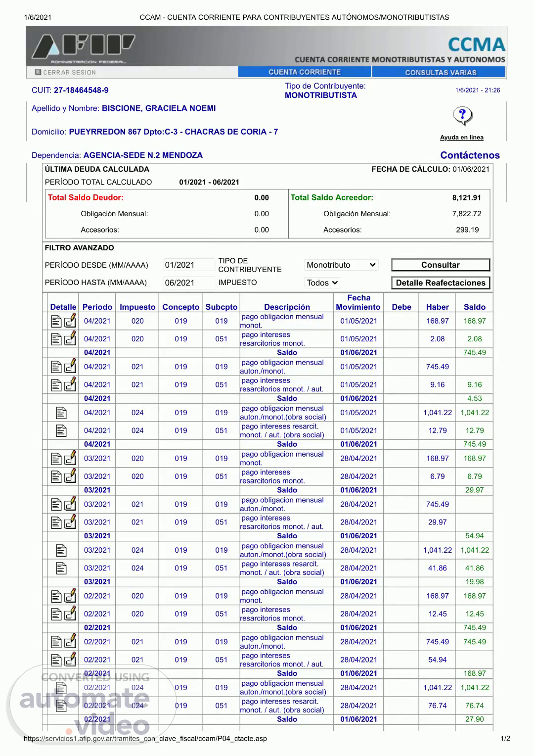Image resolution: width=534 pixels, height=756 pixels.
Task: Click the Subcpto column header
Action: coord(222,307)
